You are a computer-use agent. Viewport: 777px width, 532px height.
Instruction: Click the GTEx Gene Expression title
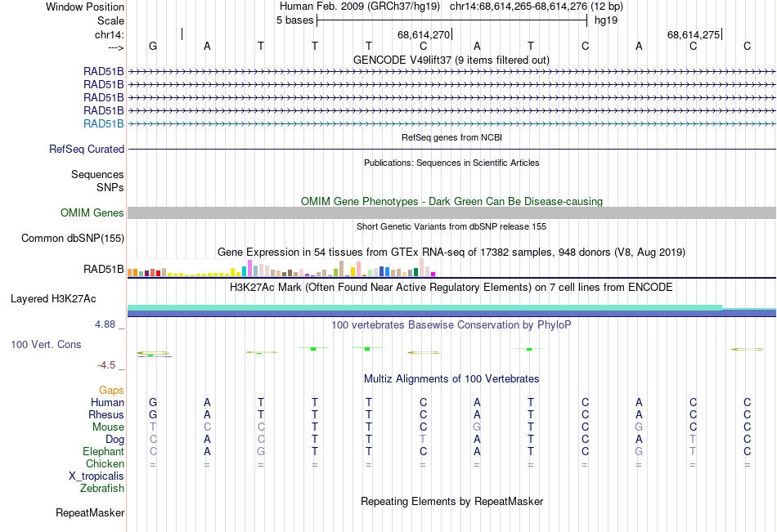click(451, 253)
